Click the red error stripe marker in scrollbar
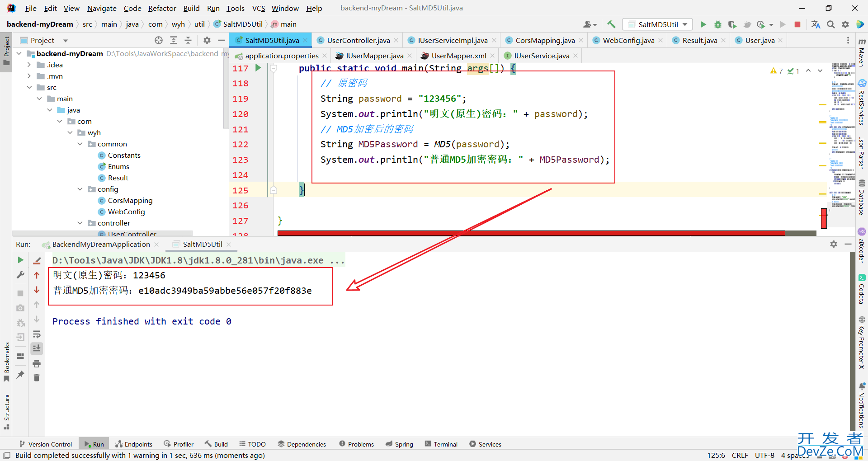The width and height of the screenshot is (868, 461). (x=824, y=219)
